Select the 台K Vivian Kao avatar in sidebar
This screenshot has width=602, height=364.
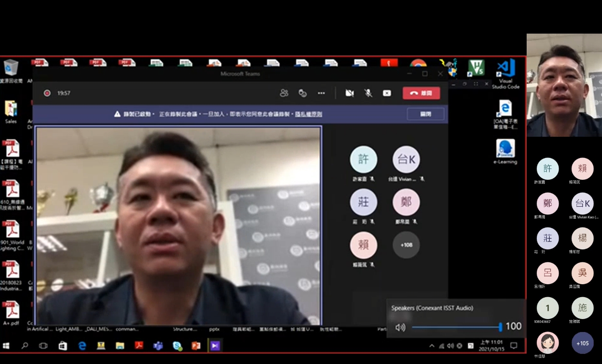click(583, 203)
